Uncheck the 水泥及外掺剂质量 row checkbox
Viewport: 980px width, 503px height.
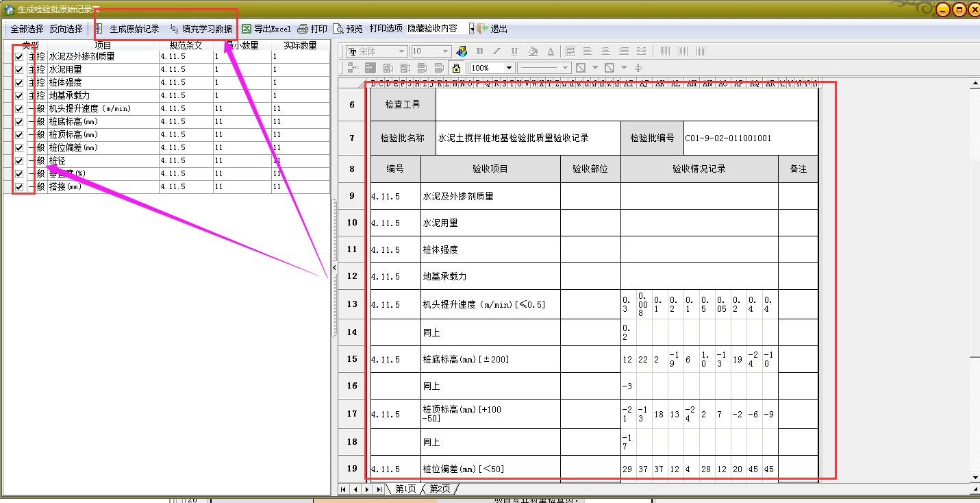[x=19, y=57]
